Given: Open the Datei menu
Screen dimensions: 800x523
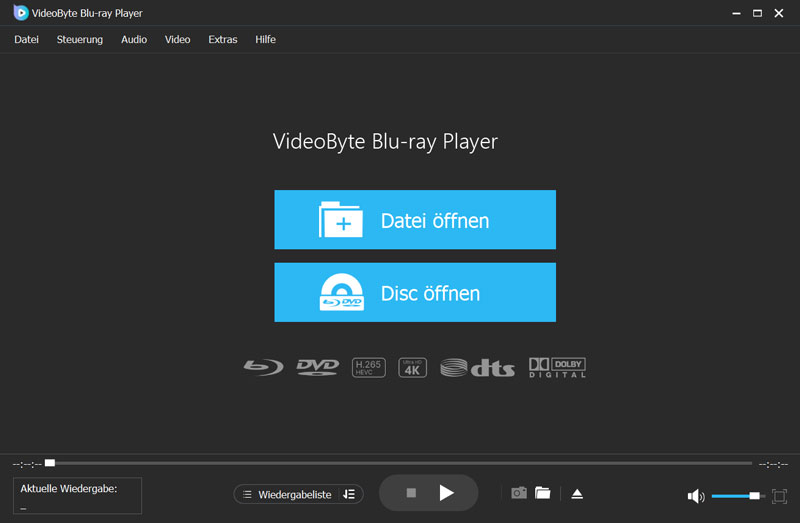Looking at the screenshot, I should pos(26,40).
